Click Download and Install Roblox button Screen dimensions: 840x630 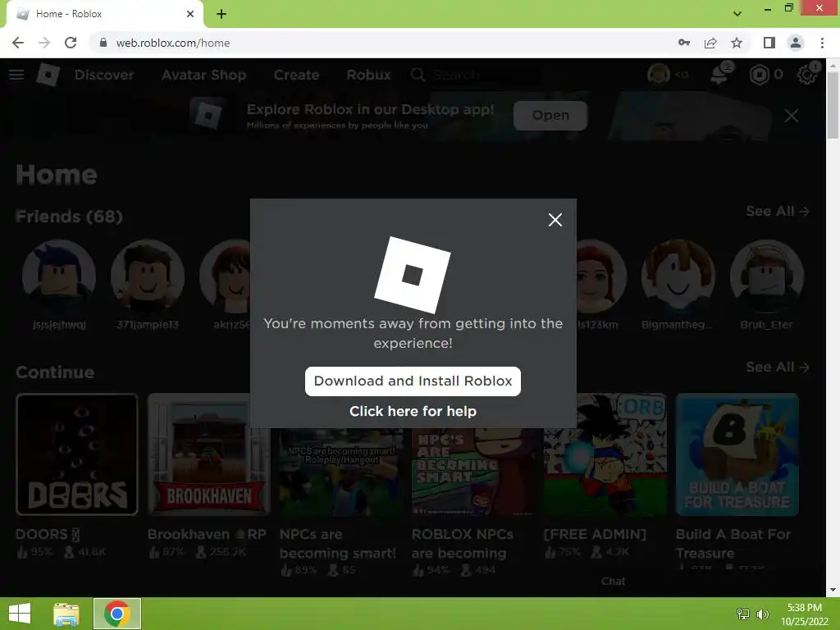tap(413, 381)
